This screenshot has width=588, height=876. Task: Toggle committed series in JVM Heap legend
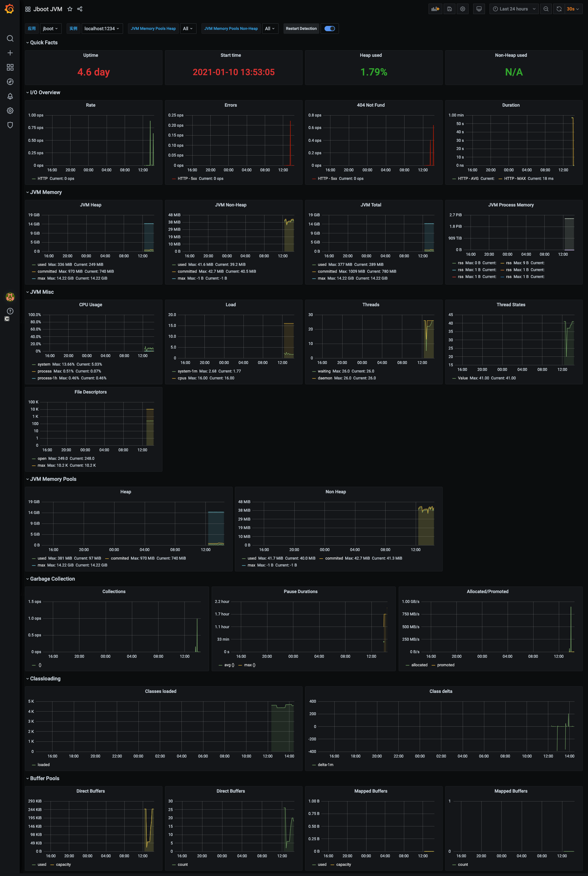(x=47, y=271)
